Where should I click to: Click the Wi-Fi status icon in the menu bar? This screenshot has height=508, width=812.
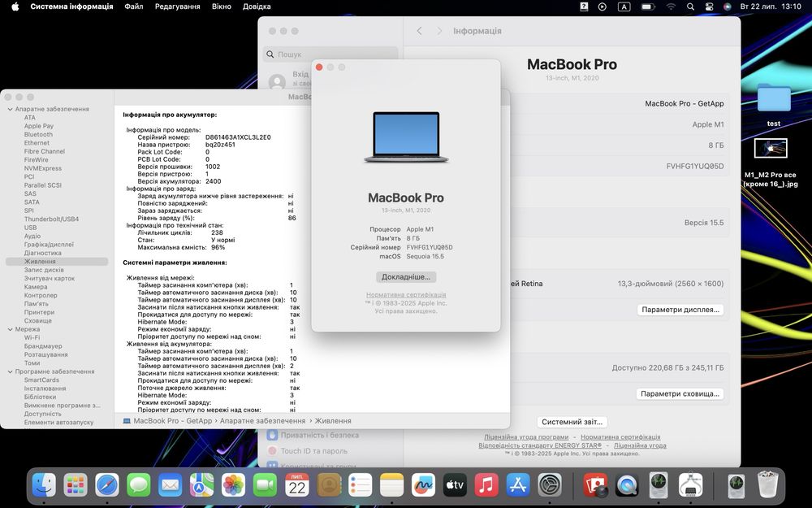coord(671,7)
